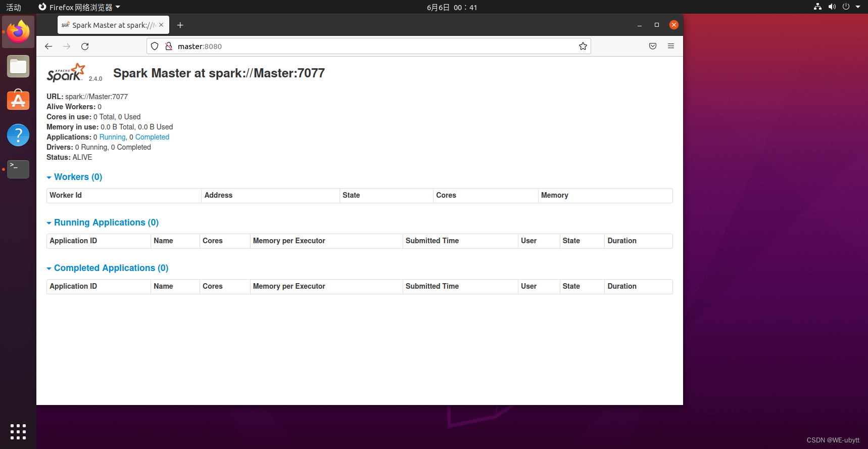This screenshot has height=449, width=868.
Task: Open the Help icon in dock
Action: point(18,135)
